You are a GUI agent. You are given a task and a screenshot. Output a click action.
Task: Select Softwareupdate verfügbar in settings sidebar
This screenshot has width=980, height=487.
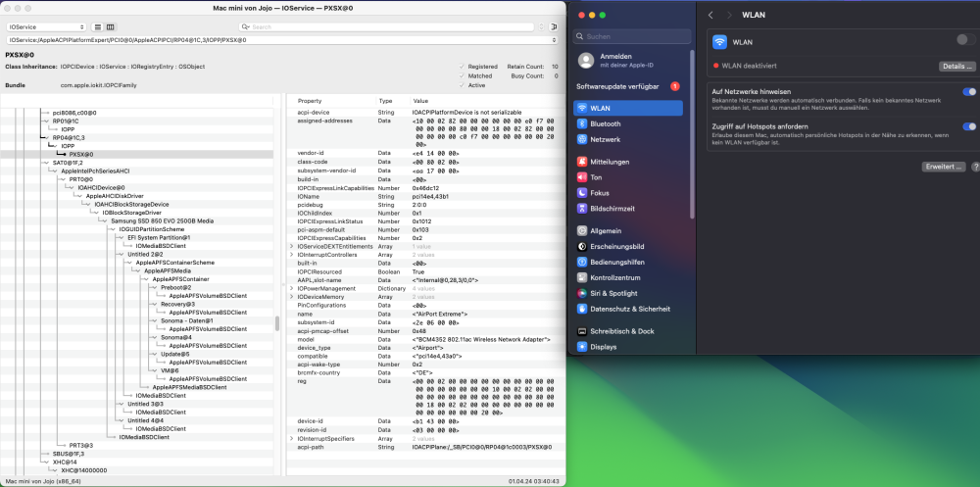627,86
